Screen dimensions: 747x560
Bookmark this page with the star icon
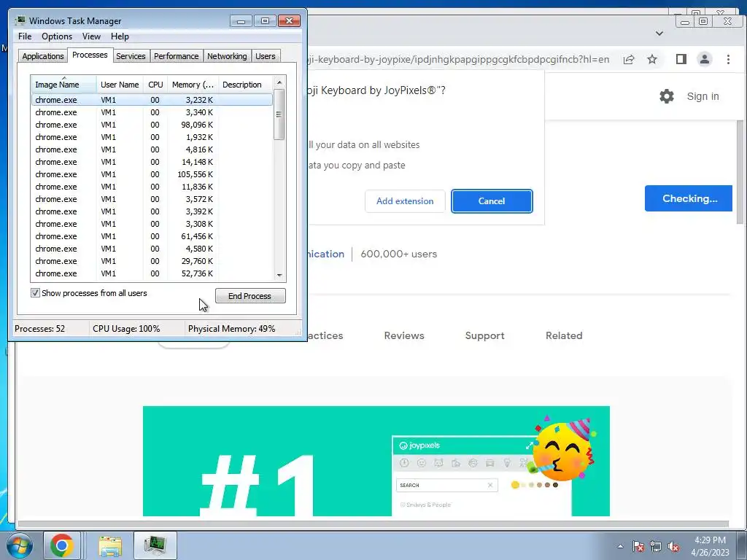[x=652, y=59]
